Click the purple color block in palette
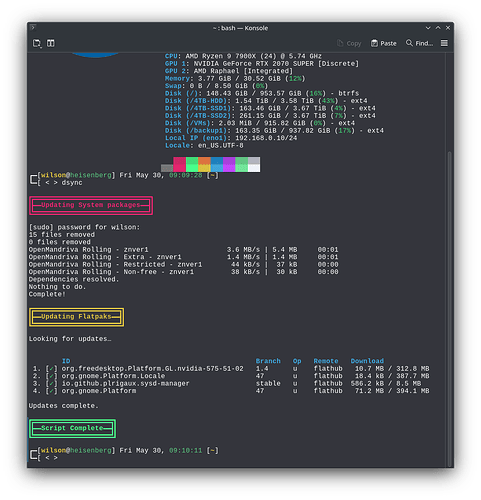 pyautogui.click(x=229, y=165)
